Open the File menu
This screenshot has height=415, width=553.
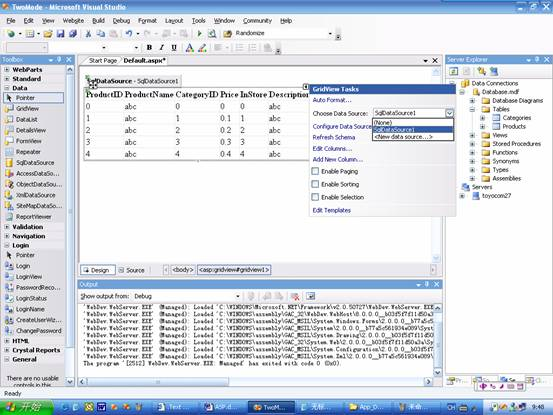[11, 21]
